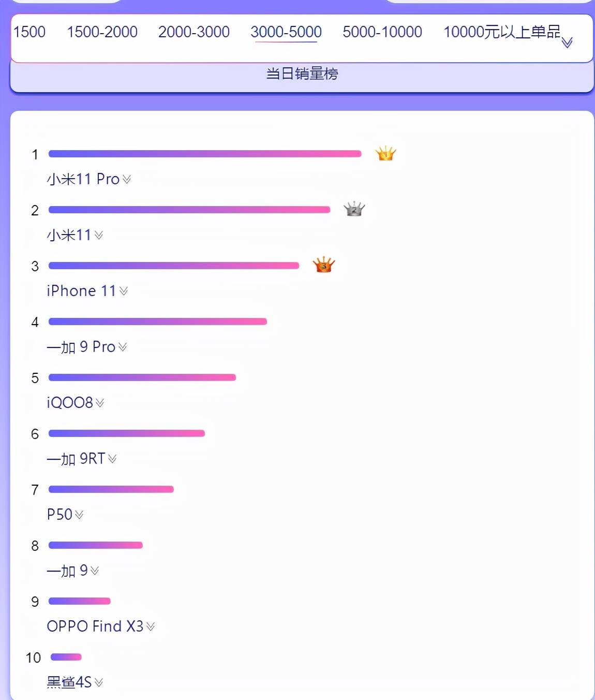The image size is (595, 700).
Task: Switch to the 5000-10000 price tab
Action: [x=382, y=32]
